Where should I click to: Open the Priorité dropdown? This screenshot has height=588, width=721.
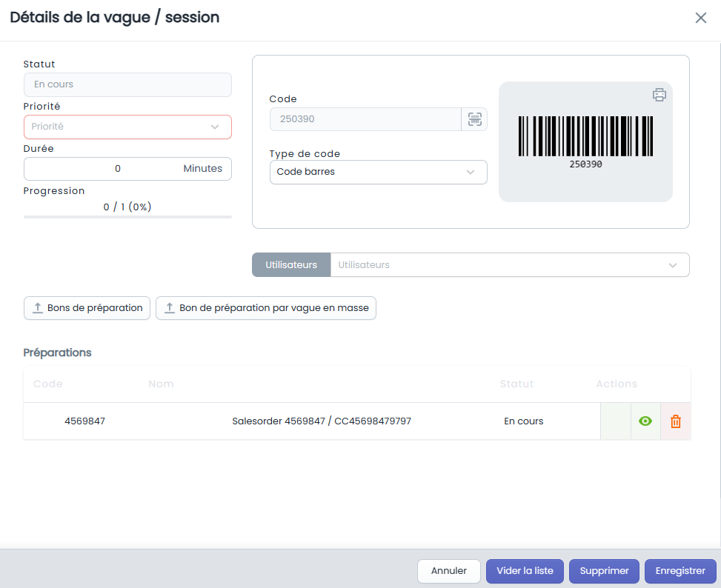(127, 127)
